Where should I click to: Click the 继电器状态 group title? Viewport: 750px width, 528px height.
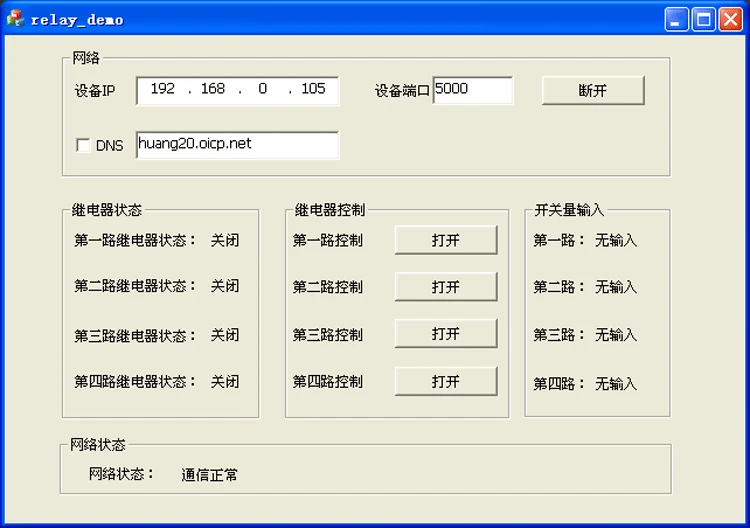(107, 209)
